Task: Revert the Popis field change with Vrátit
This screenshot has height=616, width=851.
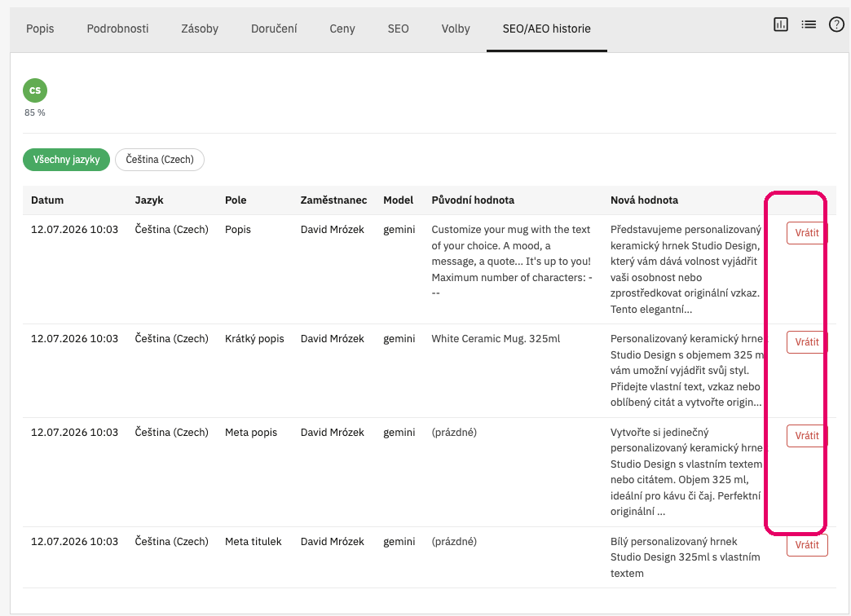Action: 807,233
